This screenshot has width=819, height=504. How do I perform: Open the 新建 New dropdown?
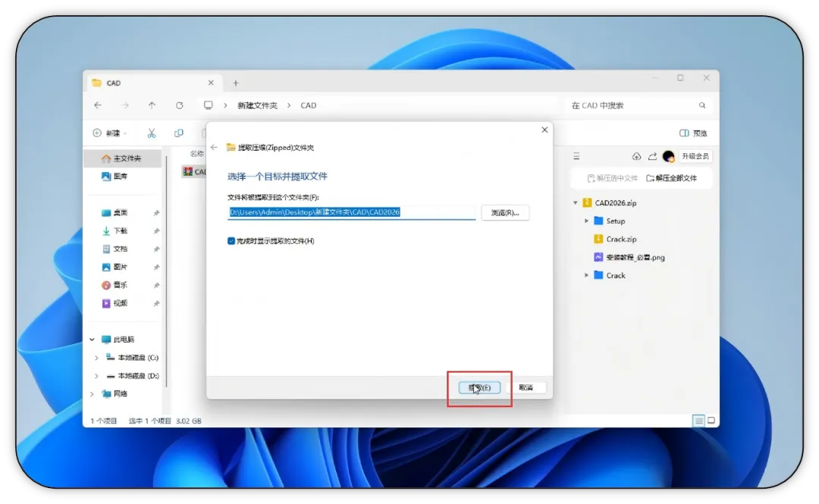coord(110,133)
